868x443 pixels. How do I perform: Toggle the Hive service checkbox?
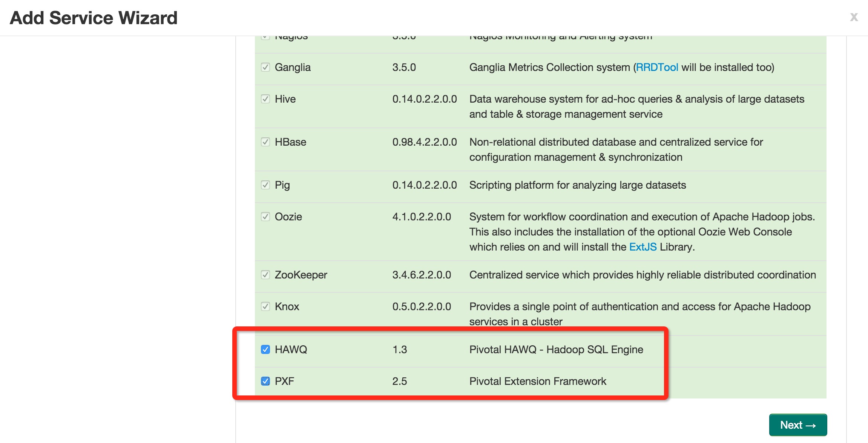click(265, 99)
